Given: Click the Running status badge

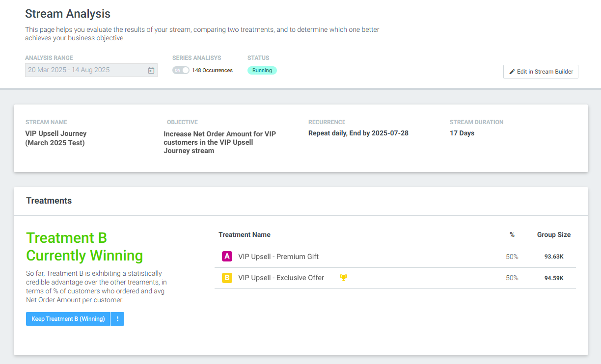Looking at the screenshot, I should (262, 70).
